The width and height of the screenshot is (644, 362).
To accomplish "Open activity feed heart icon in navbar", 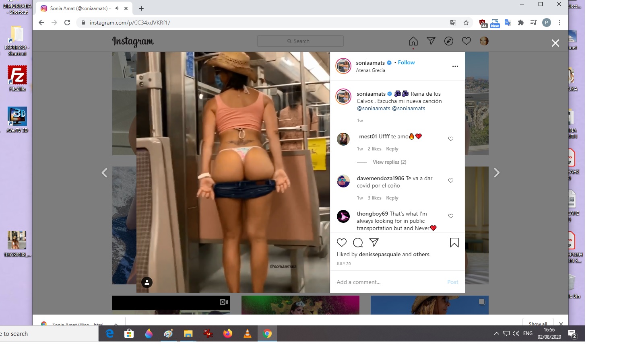I will point(466,41).
